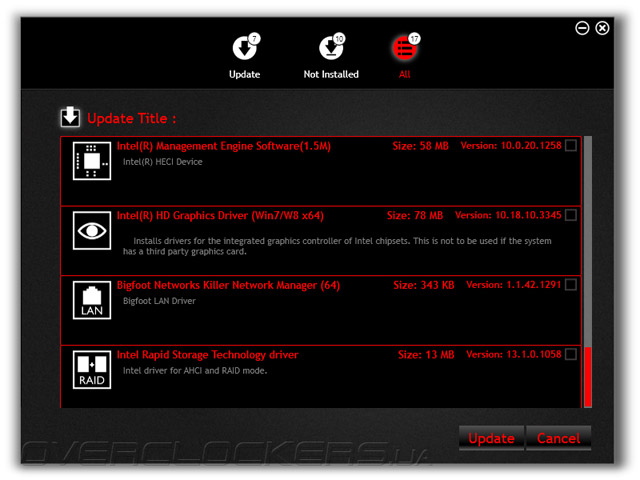Click 'Version: 1.1.42.1291' text
Viewport: 640px width, 480px height.
tap(514, 285)
